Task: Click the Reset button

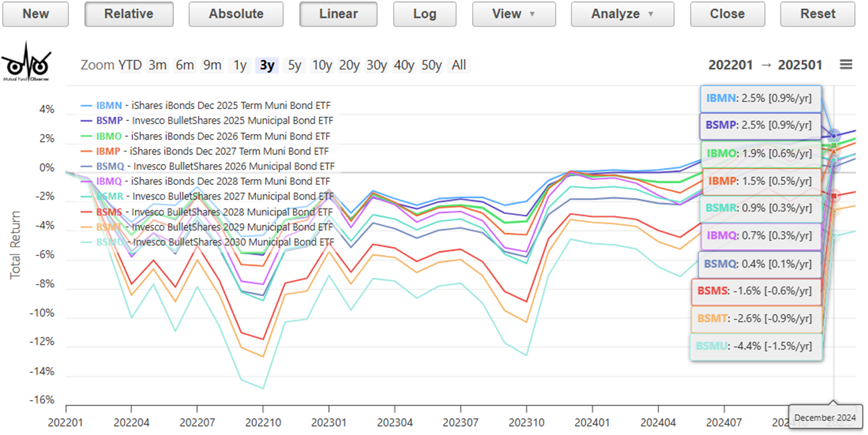Action: pyautogui.click(x=817, y=14)
